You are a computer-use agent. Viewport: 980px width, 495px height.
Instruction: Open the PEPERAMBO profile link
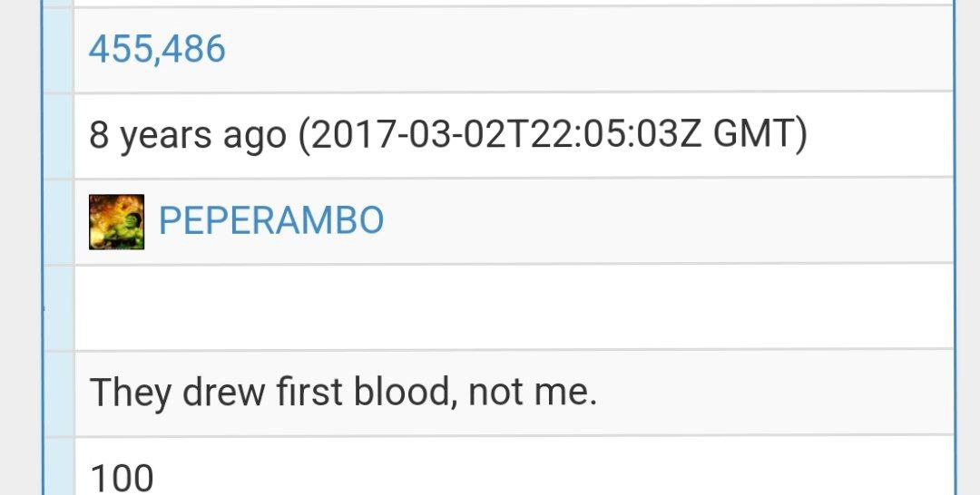pyautogui.click(x=271, y=220)
